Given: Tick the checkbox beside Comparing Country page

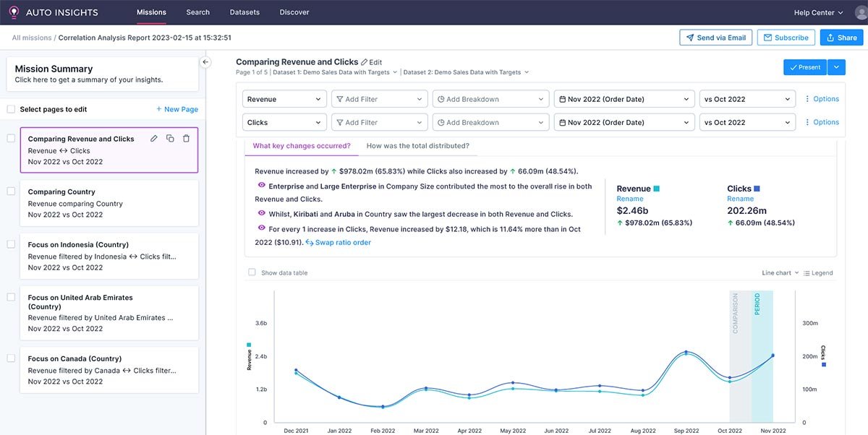Looking at the screenshot, I should tap(10, 191).
